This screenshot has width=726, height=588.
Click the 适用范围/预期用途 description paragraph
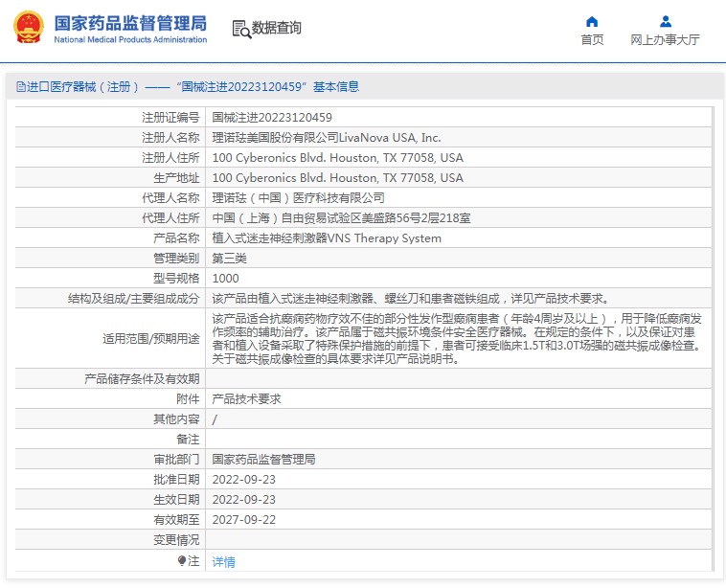coord(458,338)
